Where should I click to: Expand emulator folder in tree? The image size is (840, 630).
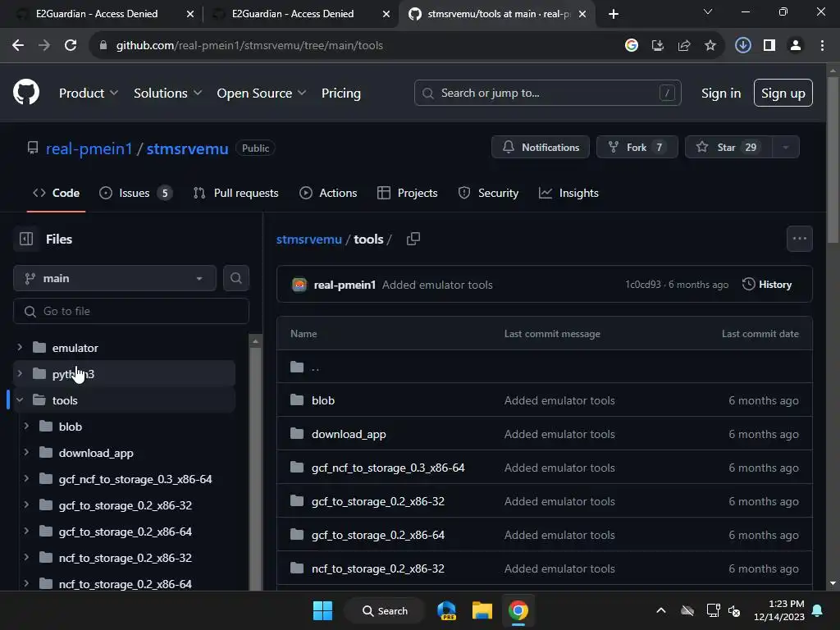pyautogui.click(x=20, y=347)
